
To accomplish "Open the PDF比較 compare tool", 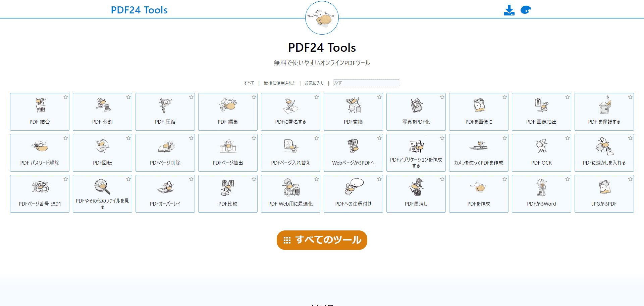I will (228, 194).
